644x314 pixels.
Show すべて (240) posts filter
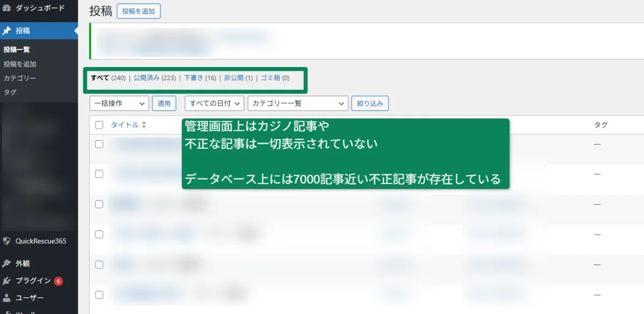[108, 78]
